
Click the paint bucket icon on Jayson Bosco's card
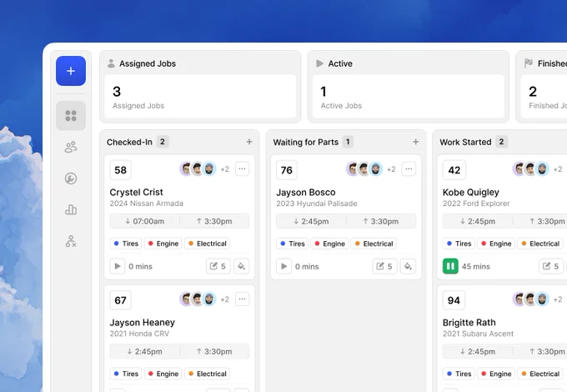click(408, 266)
